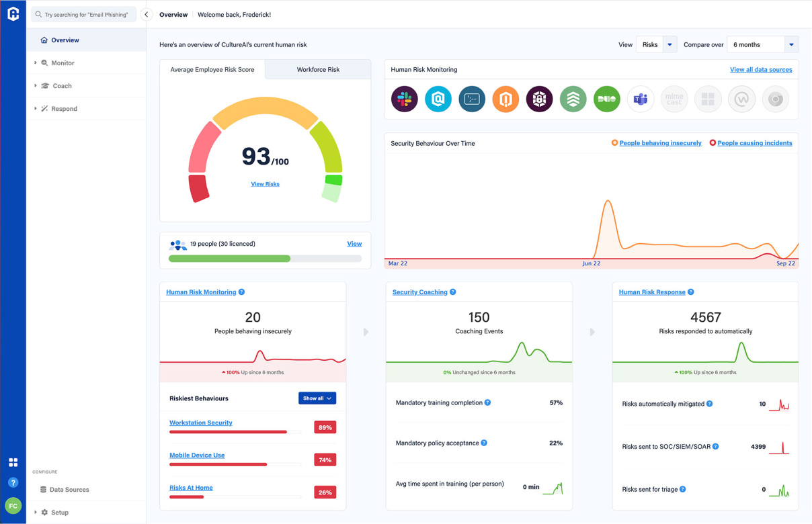Screen dimensions: 812x524
Task: Click the greyed-out Mimecast integration icon
Action: tap(674, 99)
